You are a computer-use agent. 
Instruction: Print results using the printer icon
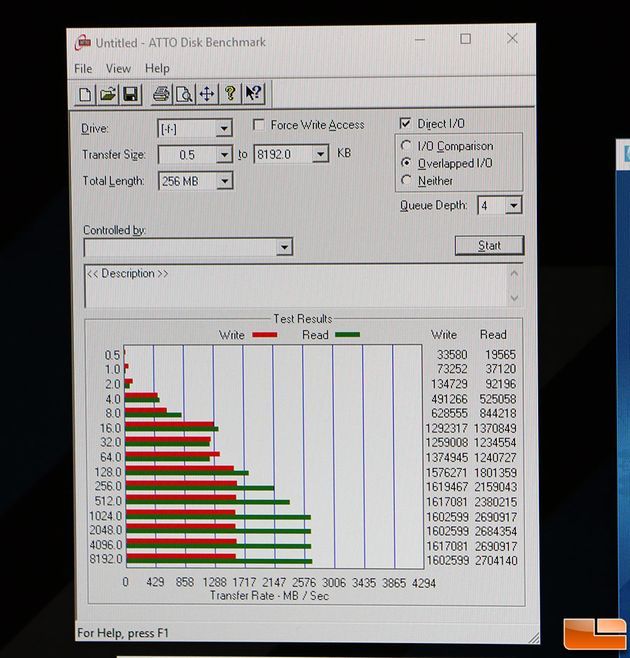[x=161, y=94]
